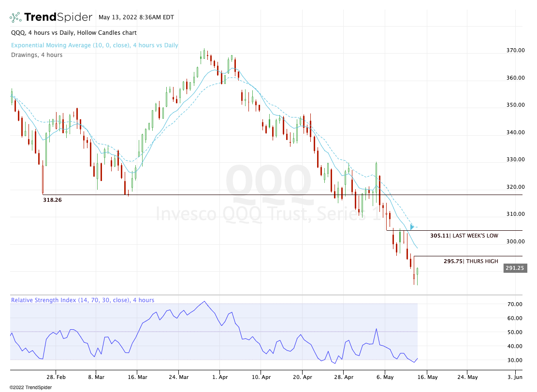Viewport: 537px width, 392px height.
Task: Click the Relative Strength Index indicator label
Action: [83, 300]
